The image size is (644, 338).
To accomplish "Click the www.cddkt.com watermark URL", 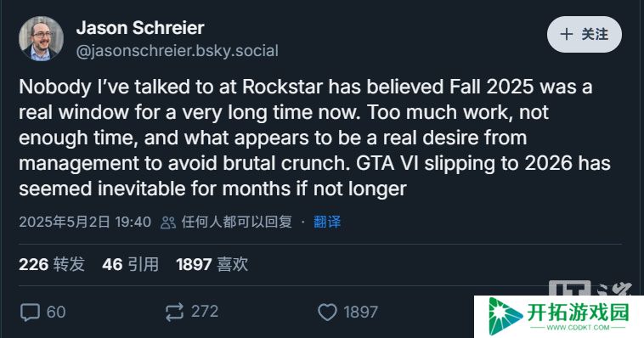I will point(578,327).
